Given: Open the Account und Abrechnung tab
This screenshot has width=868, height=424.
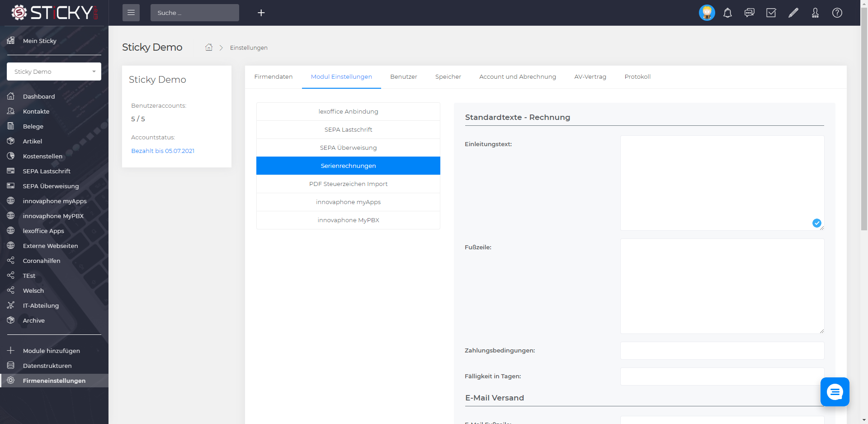Looking at the screenshot, I should point(517,77).
